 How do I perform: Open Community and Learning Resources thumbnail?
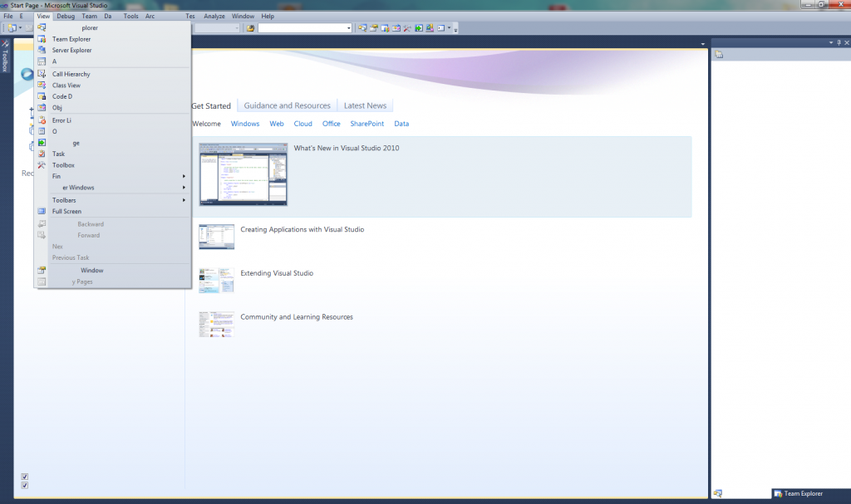click(217, 324)
